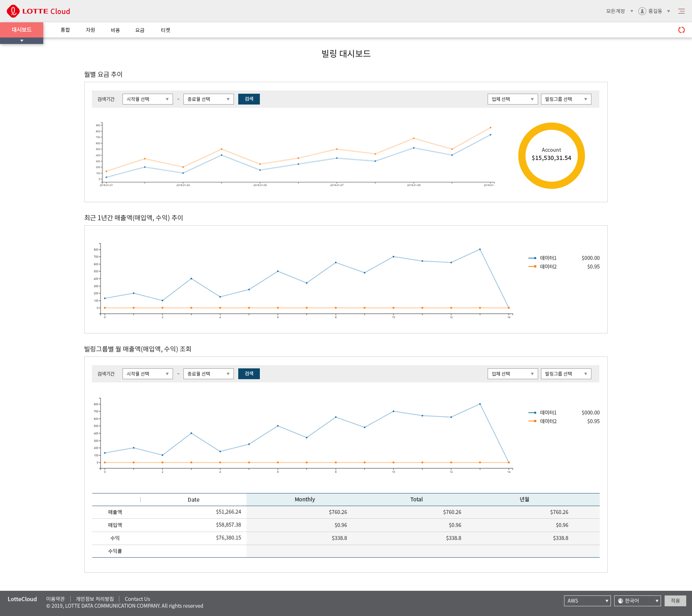Click the user avatar icon
This screenshot has height=616, width=692.
click(x=642, y=11)
